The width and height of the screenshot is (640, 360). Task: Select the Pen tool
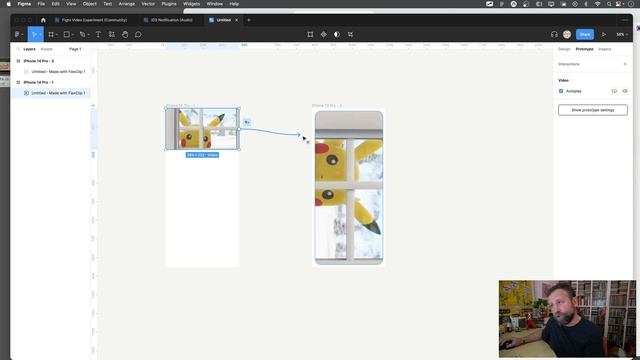coord(82,35)
